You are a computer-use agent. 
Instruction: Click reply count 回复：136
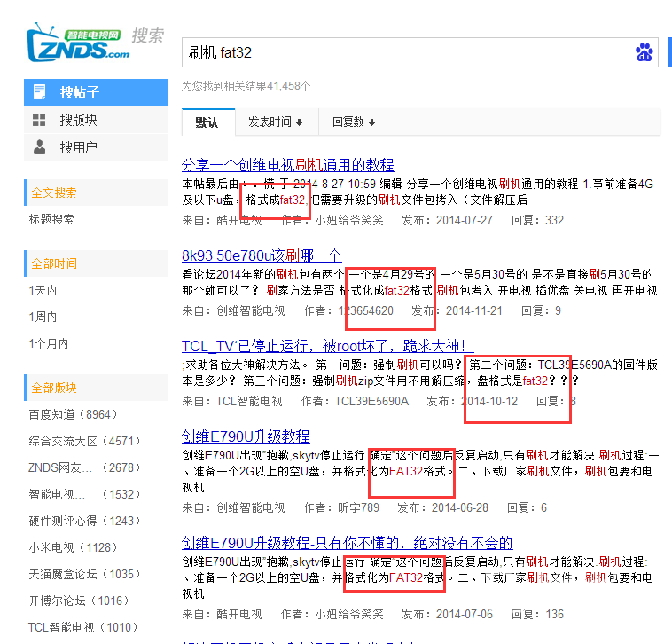click(x=537, y=615)
